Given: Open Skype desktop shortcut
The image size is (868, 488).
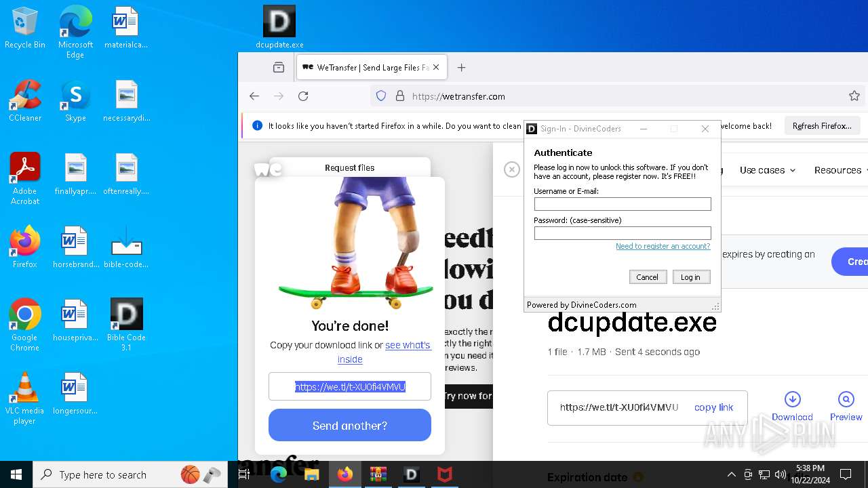Looking at the screenshot, I should coord(75,101).
